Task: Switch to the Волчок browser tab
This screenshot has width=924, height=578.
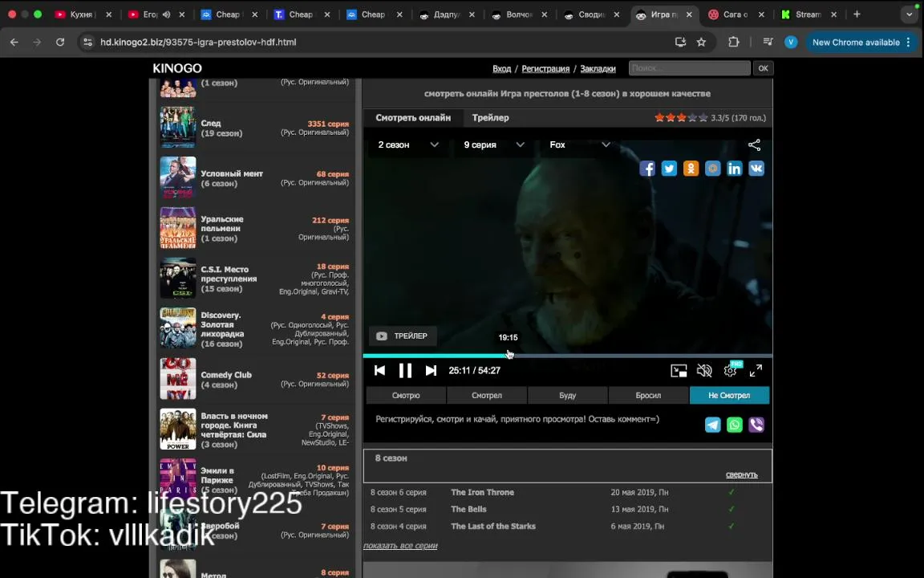Action: coord(519,14)
